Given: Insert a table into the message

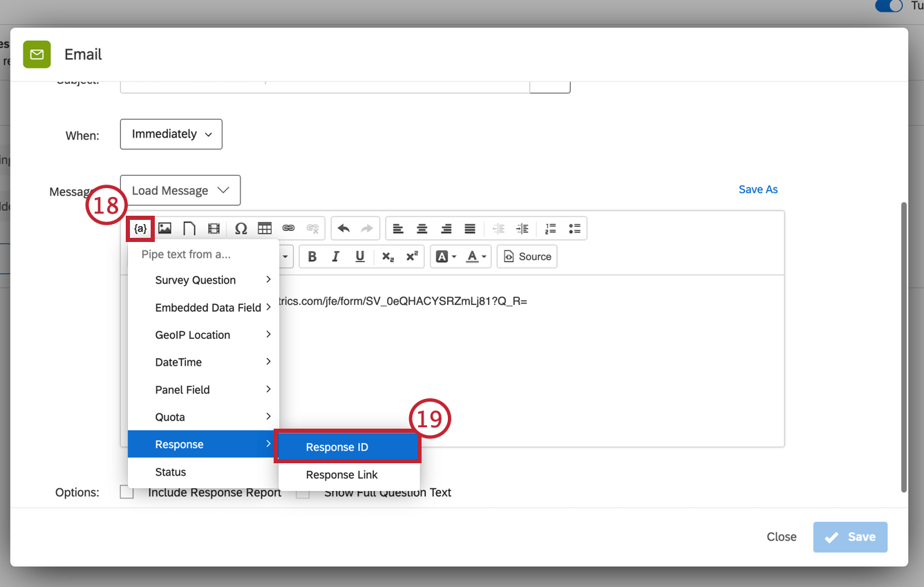Looking at the screenshot, I should tap(264, 228).
